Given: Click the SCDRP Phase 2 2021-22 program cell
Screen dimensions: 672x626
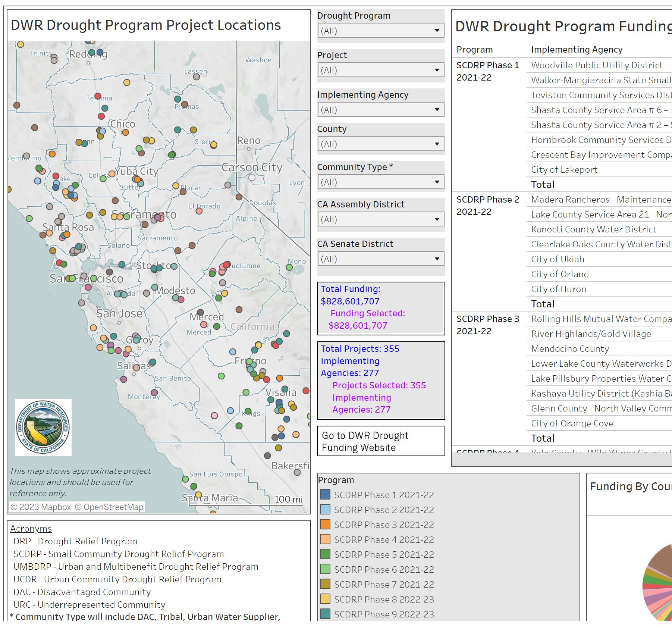Looking at the screenshot, I should point(487,206).
